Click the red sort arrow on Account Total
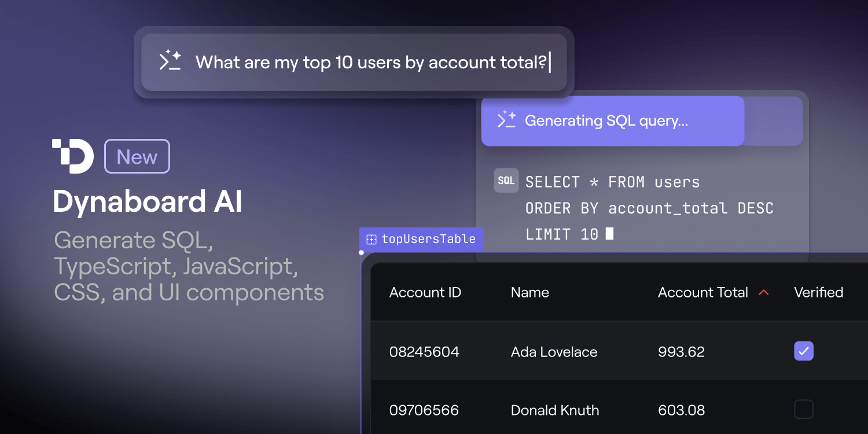This screenshot has width=868, height=434. coord(763,292)
